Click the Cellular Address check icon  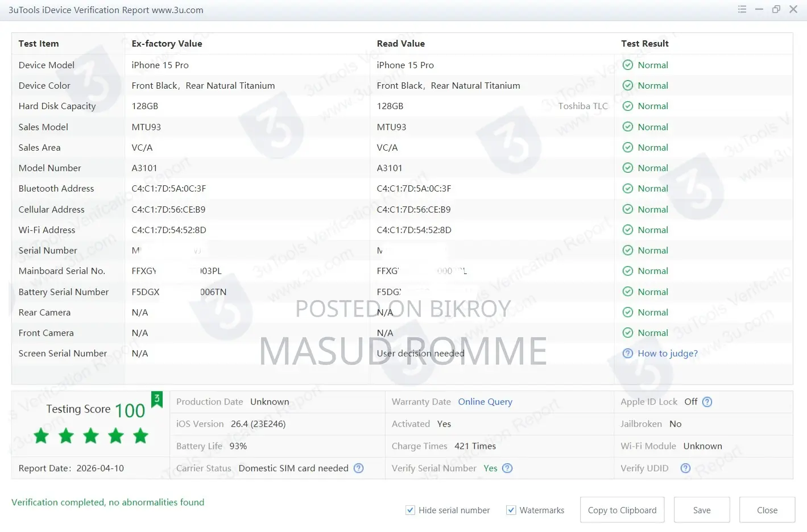[628, 210]
